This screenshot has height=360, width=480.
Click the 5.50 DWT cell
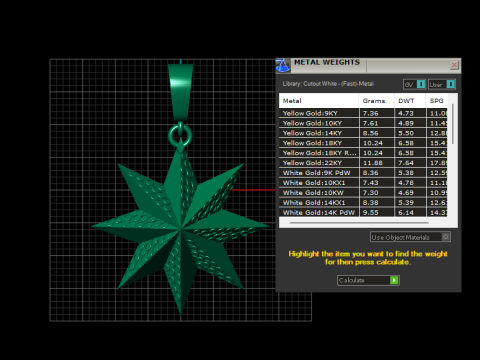click(x=410, y=133)
